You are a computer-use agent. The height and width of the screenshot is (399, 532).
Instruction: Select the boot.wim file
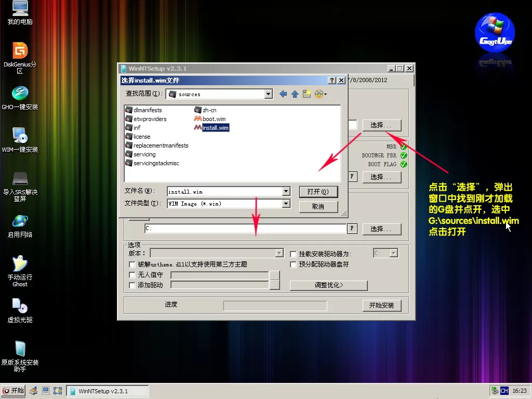tap(214, 119)
